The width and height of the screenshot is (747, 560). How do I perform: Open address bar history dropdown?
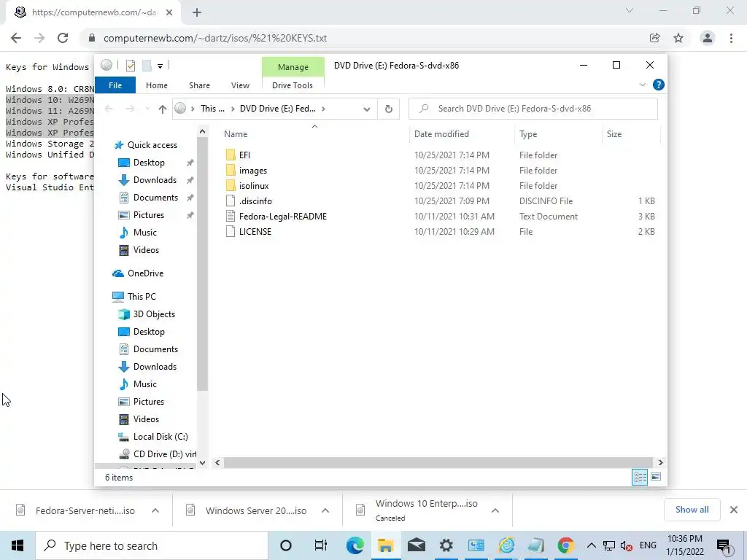pos(366,109)
